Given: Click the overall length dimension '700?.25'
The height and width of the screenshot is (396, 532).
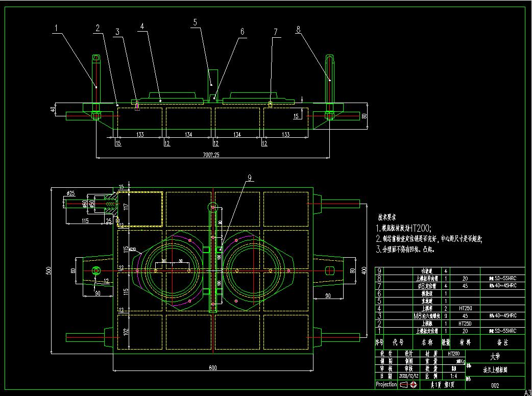Looking at the screenshot, I should click(211, 155).
